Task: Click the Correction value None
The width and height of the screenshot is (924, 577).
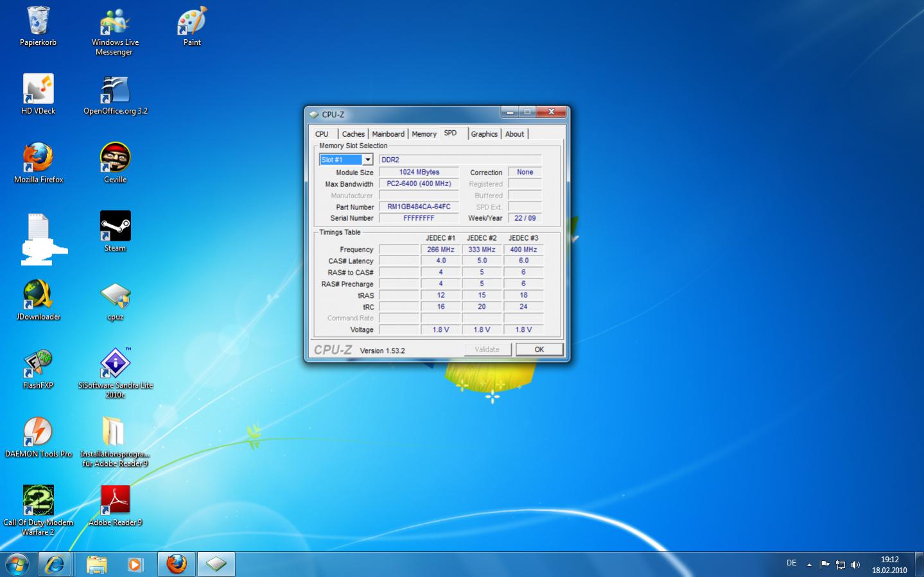Action: [525, 172]
